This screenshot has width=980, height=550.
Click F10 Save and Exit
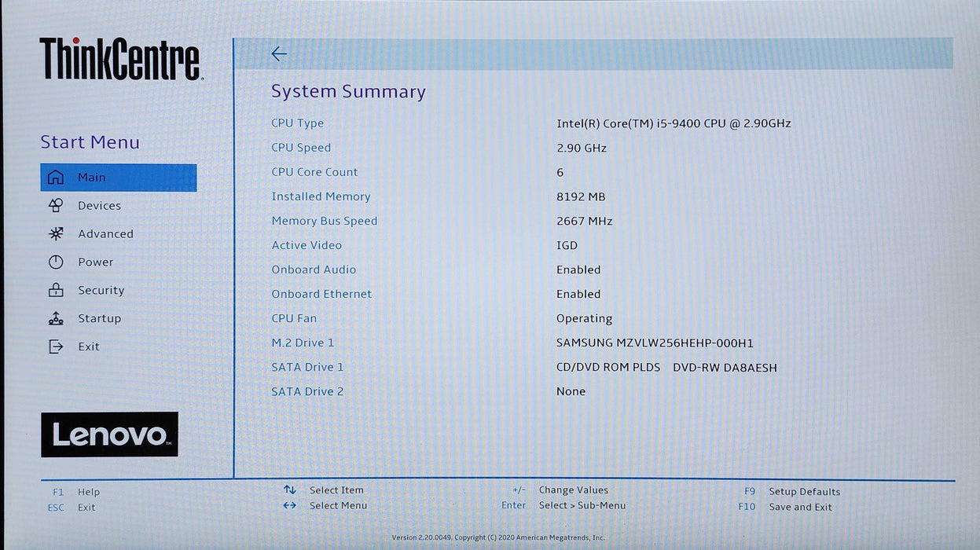pyautogui.click(x=785, y=507)
